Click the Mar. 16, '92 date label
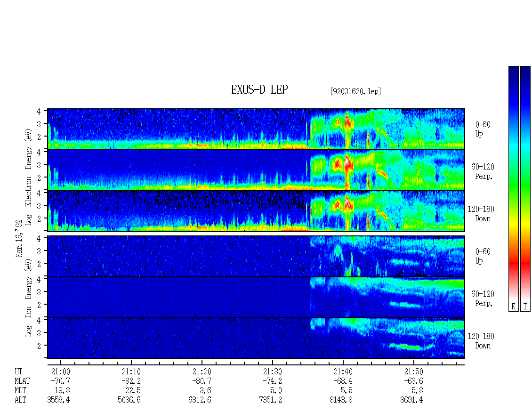Image resolution: width=532 pixels, height=412 pixels. click(19, 238)
